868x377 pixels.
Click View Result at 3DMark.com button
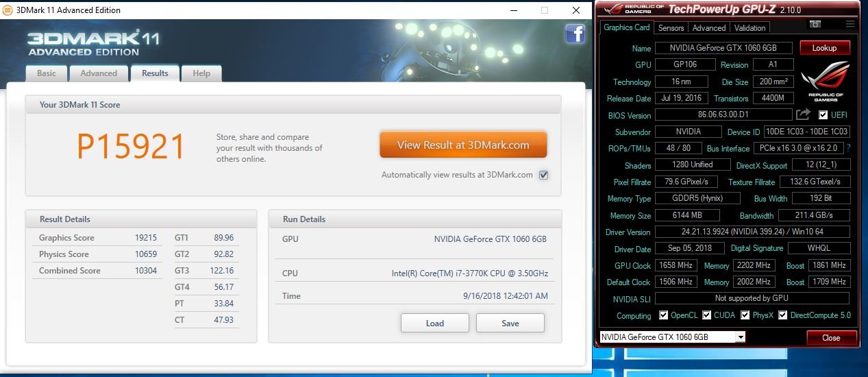click(463, 145)
